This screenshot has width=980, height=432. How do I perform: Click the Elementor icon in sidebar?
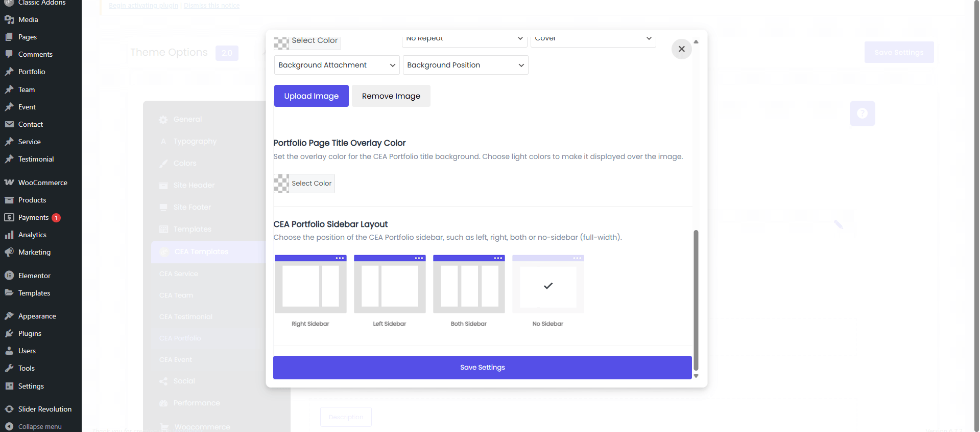9,276
